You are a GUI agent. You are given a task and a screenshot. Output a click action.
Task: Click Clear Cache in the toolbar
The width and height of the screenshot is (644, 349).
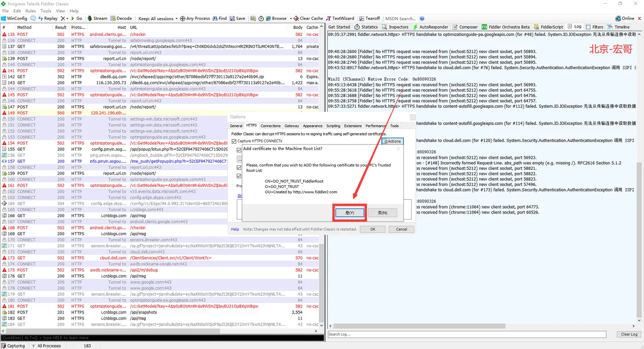click(308, 18)
